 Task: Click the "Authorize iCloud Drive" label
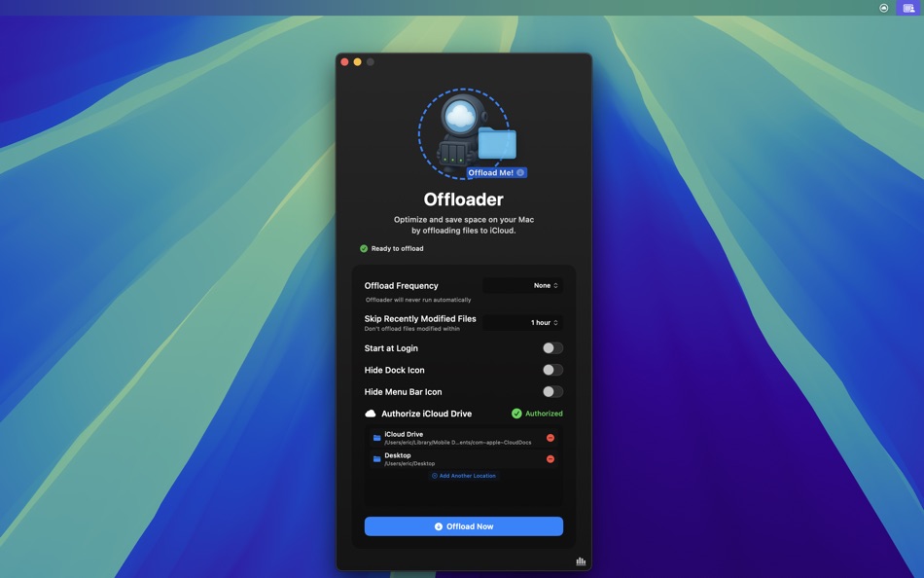tap(427, 414)
